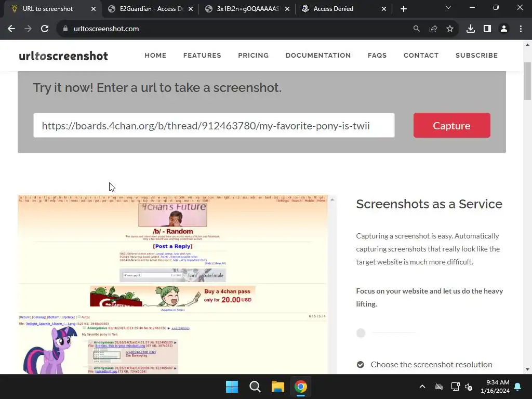Close the last Access Denied tab
The height and width of the screenshot is (399, 532).
(384, 9)
